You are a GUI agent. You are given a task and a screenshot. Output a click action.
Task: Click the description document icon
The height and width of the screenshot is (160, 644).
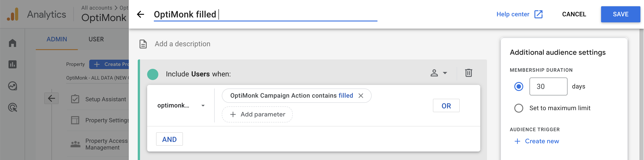(143, 44)
